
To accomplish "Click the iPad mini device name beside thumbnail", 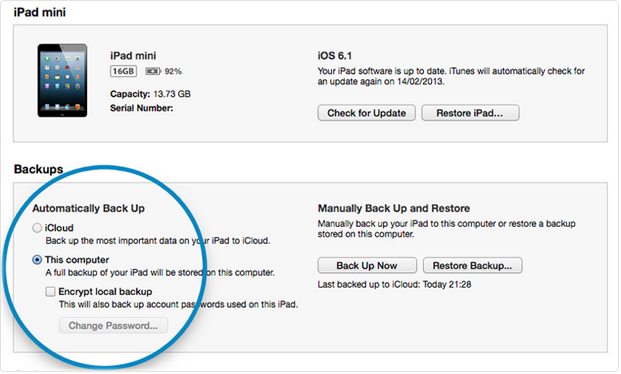I will click(133, 56).
